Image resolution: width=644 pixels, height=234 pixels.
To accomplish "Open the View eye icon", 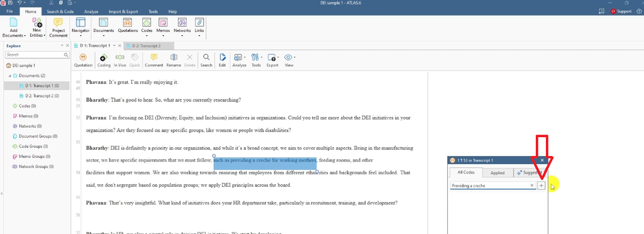I will 288,57.
